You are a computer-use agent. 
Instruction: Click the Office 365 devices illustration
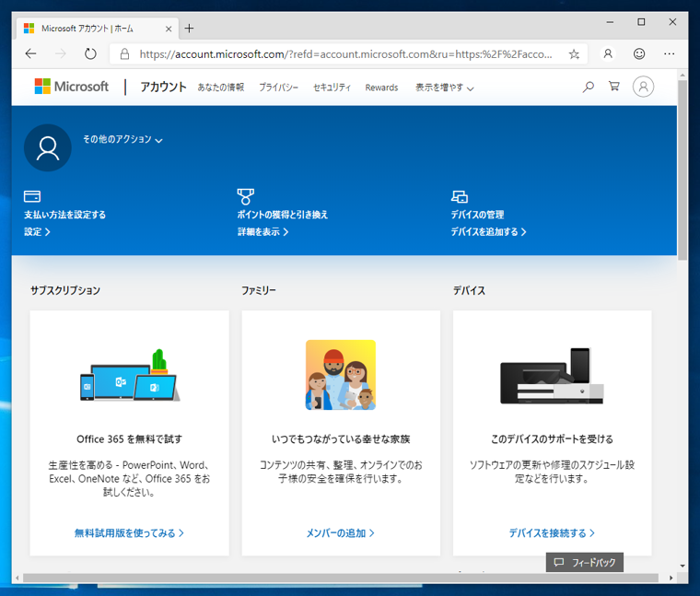tap(130, 376)
